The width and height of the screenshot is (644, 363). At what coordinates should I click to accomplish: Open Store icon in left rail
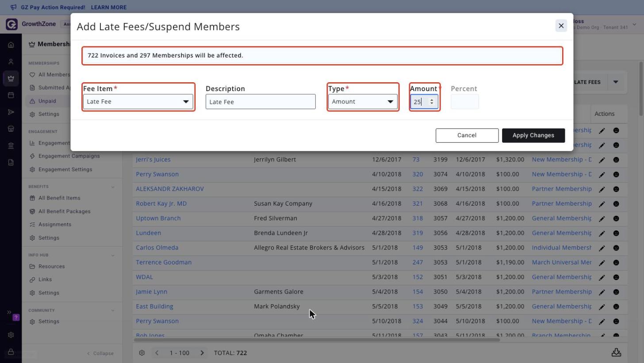11,129
